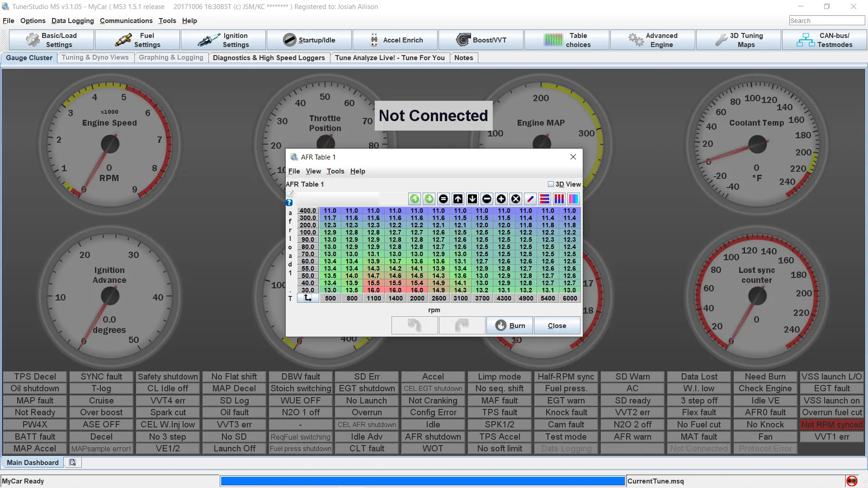Click the 'Knock fault' indicator

[566, 413]
